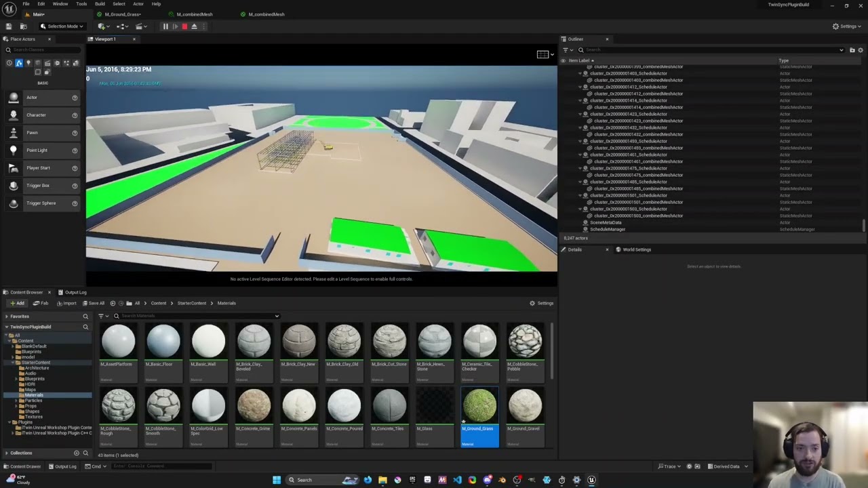Toggle visibility column eye in Outliner header
Image resolution: width=868 pixels, height=488 pixels.
click(x=563, y=60)
